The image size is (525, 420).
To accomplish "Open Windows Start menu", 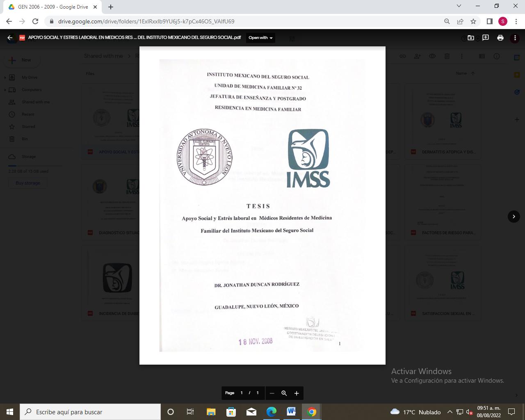I will pyautogui.click(x=10, y=412).
